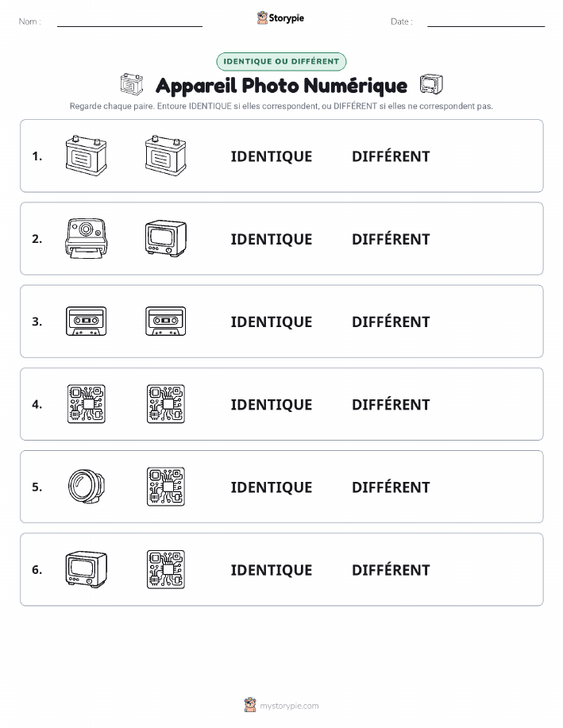The width and height of the screenshot is (563, 728).
Task: Click the battery icon beside the title
Action: tap(132, 84)
